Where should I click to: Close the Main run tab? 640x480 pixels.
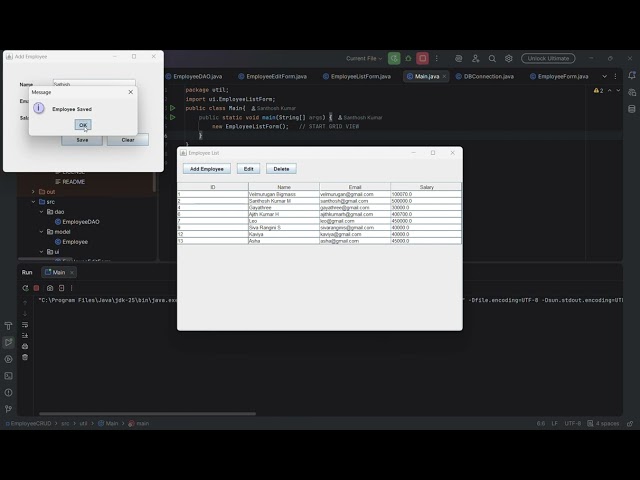[72, 272]
